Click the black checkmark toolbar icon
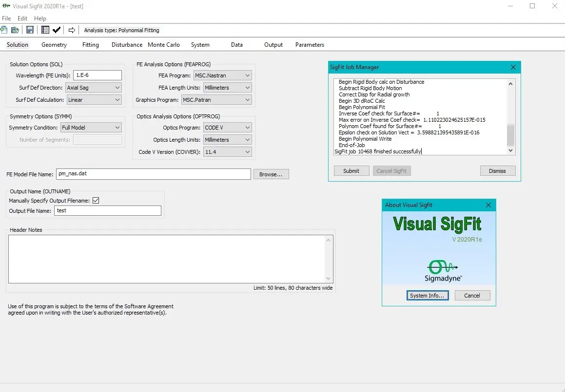565x392 pixels. tap(56, 30)
